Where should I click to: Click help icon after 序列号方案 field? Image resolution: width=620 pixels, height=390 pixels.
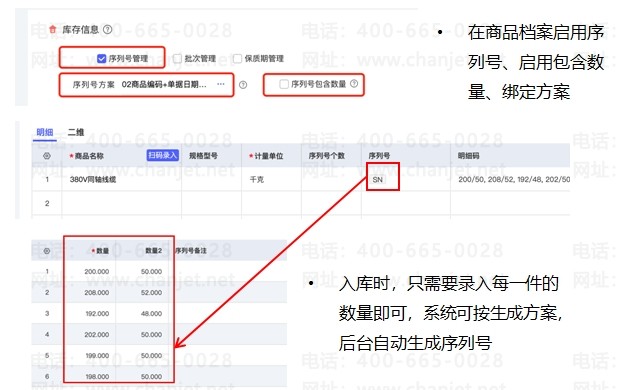(x=243, y=85)
